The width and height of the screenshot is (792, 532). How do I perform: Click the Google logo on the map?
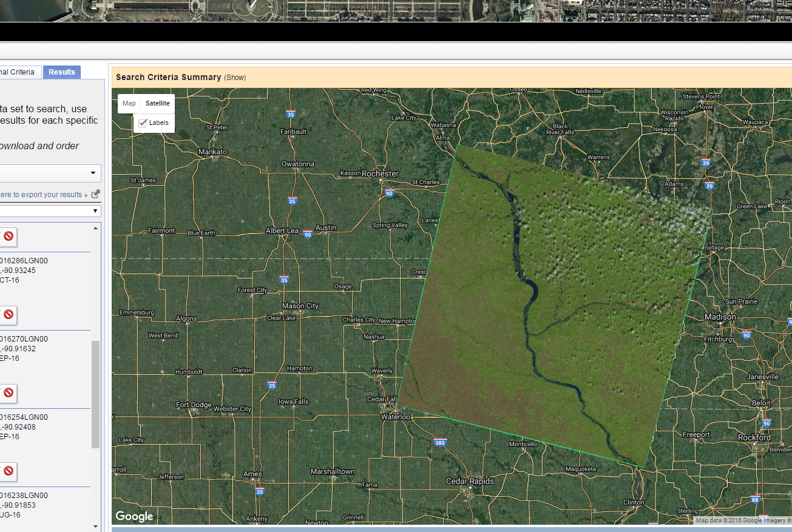(134, 516)
